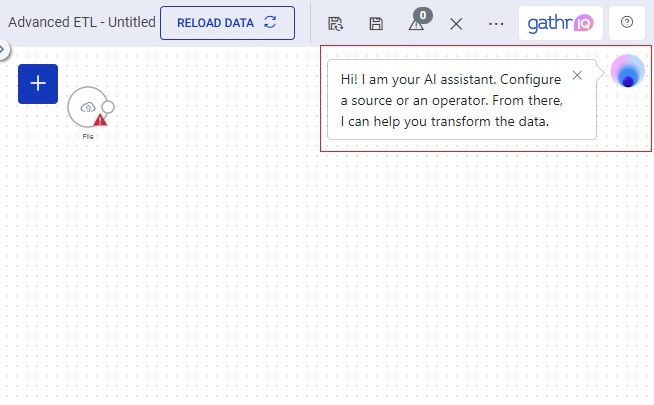654x405 pixels.
Task: Open the warnings triangle icon in toolbar
Action: tap(416, 25)
